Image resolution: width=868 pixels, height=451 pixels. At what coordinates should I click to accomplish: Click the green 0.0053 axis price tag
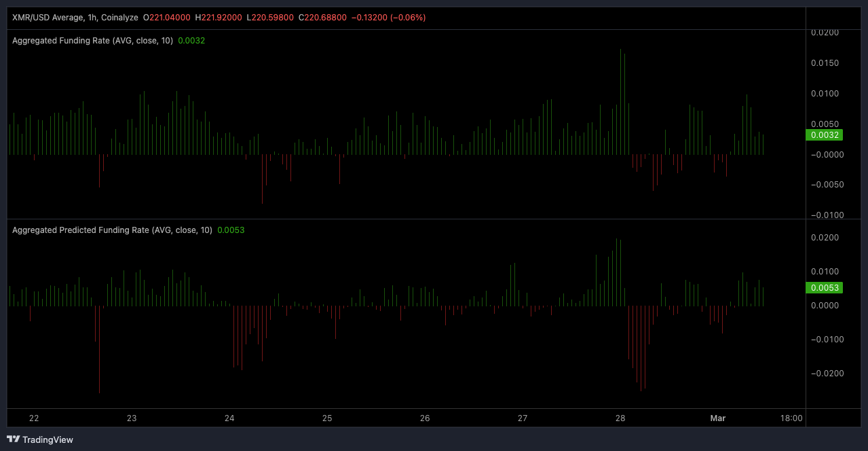(823, 288)
